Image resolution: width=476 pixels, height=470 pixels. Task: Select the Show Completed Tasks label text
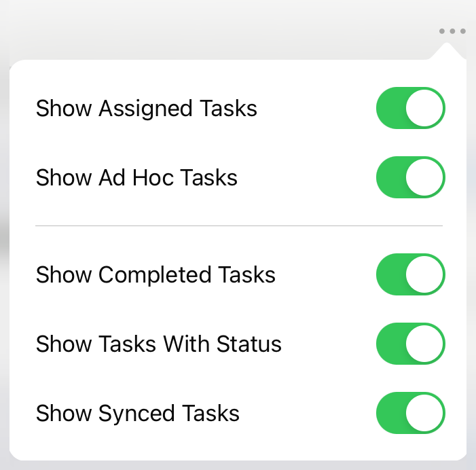pos(155,275)
